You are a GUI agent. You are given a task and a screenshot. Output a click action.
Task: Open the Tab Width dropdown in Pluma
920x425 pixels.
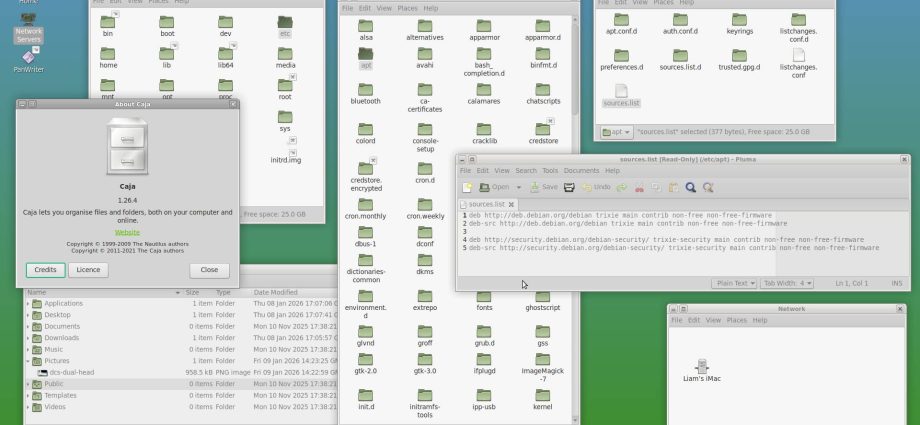(x=786, y=284)
